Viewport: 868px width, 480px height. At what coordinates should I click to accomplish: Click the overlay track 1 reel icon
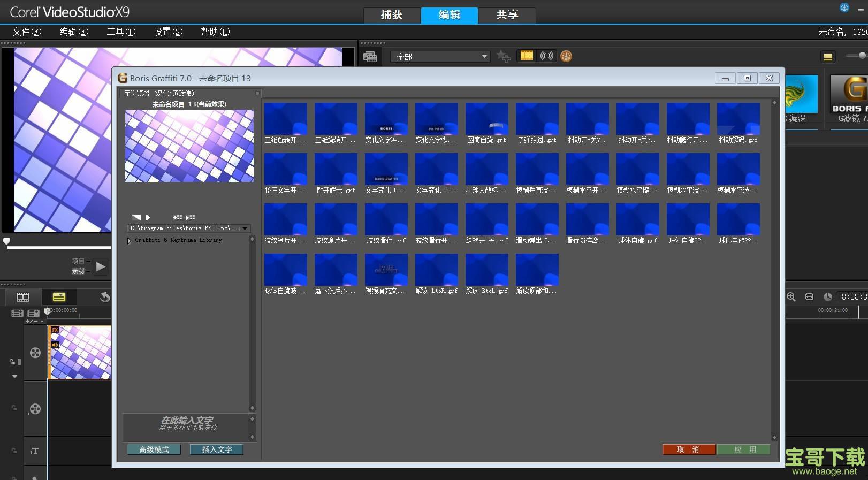[35, 409]
